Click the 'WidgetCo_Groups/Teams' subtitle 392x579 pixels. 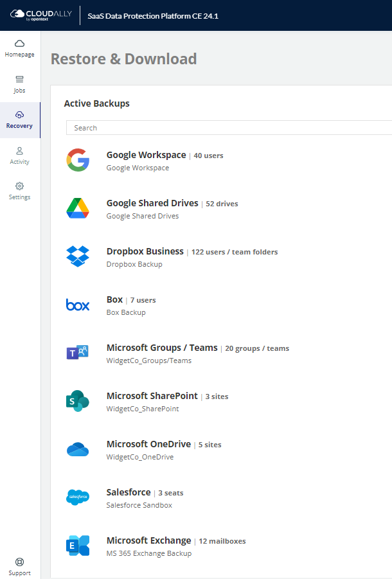tap(149, 361)
